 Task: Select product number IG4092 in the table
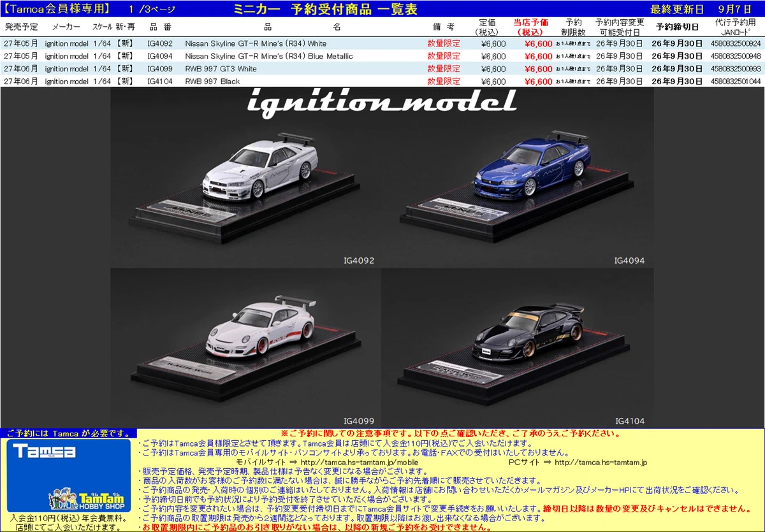[159, 43]
